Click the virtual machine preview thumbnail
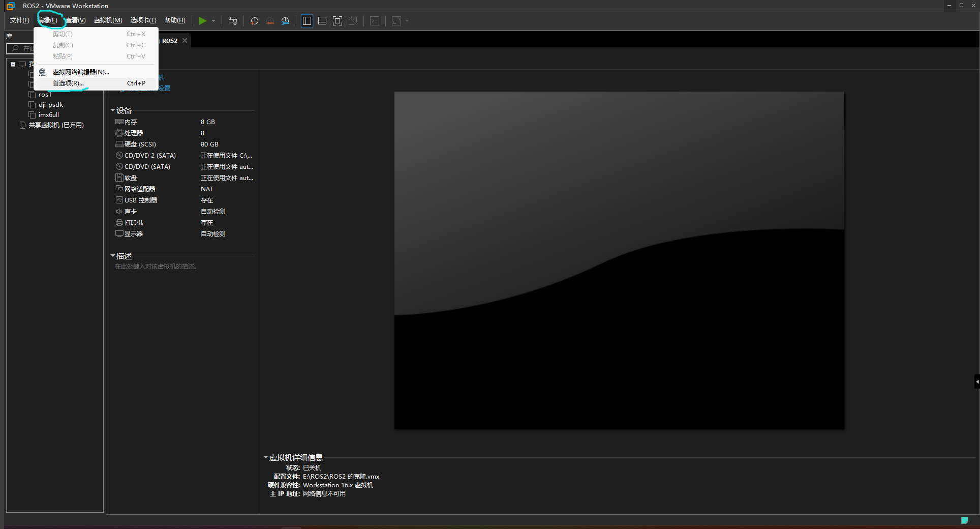The height and width of the screenshot is (529, 980). (x=619, y=260)
